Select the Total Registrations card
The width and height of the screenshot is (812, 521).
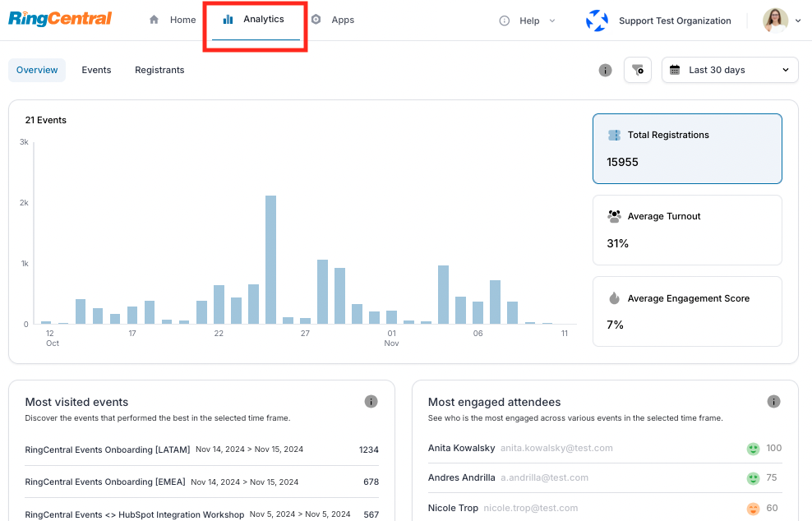pos(687,149)
